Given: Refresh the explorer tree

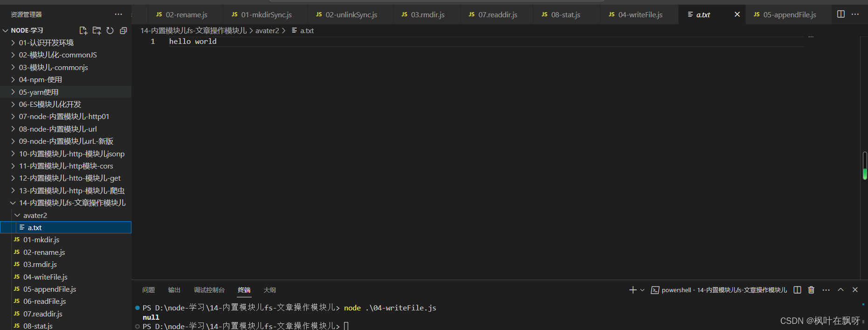Looking at the screenshot, I should click(110, 30).
